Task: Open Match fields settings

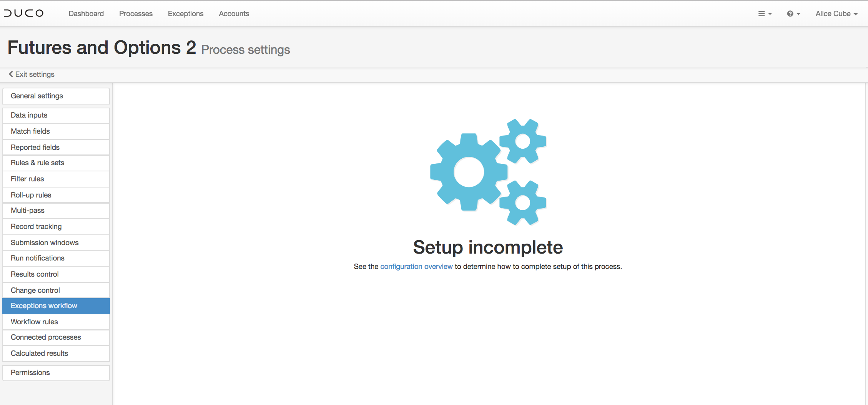Action: click(56, 131)
